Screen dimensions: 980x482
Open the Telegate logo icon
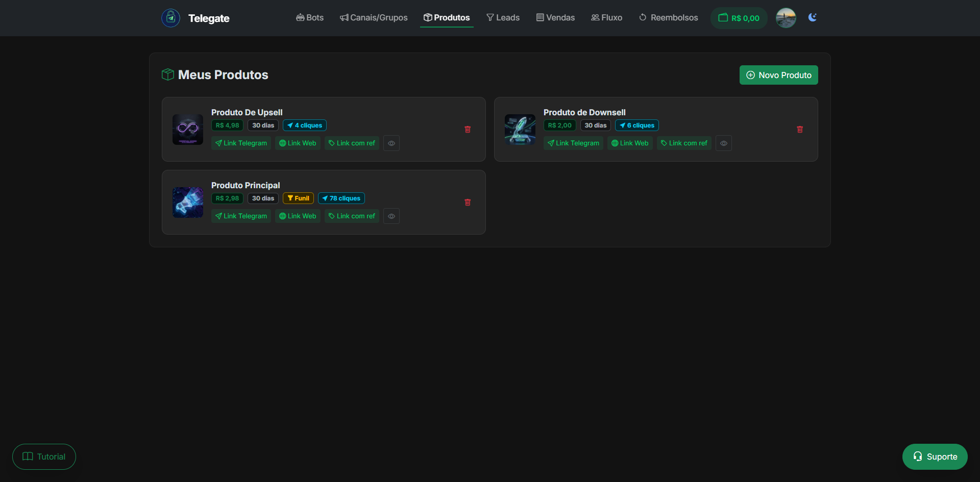click(170, 18)
